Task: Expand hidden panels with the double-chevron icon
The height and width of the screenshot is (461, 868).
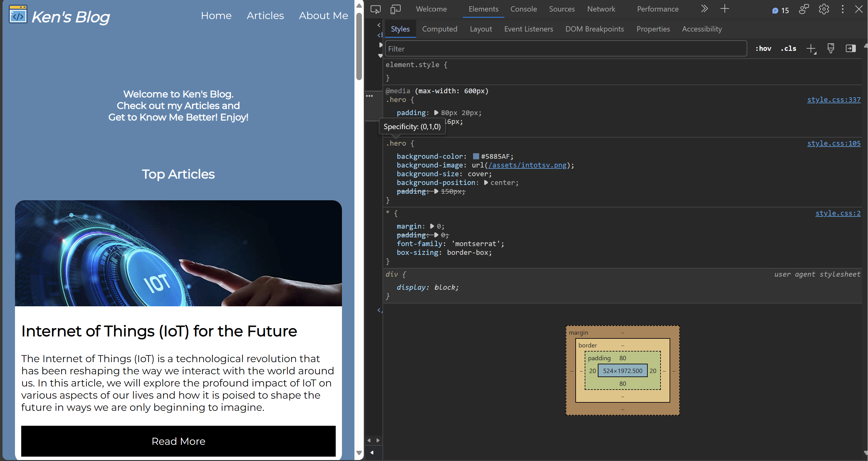Action: pyautogui.click(x=704, y=9)
